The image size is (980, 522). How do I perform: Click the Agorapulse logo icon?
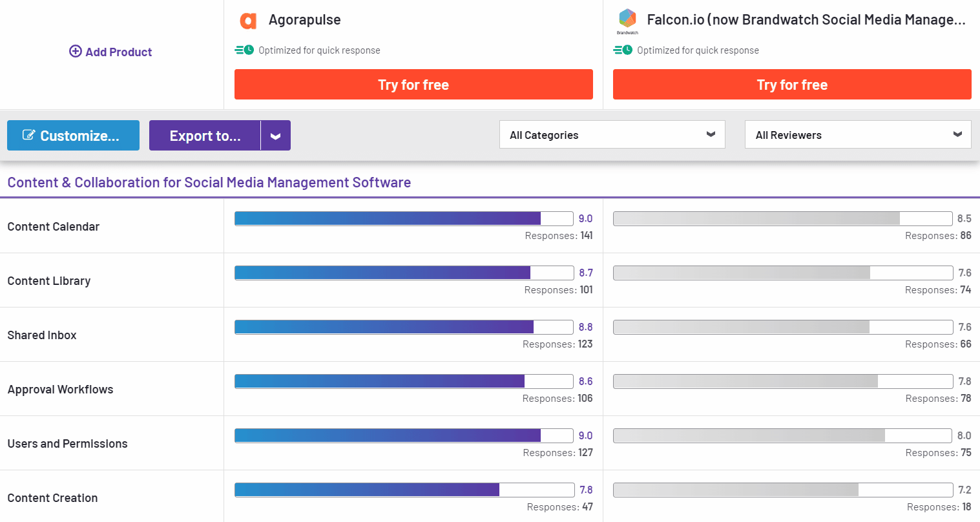coord(248,20)
